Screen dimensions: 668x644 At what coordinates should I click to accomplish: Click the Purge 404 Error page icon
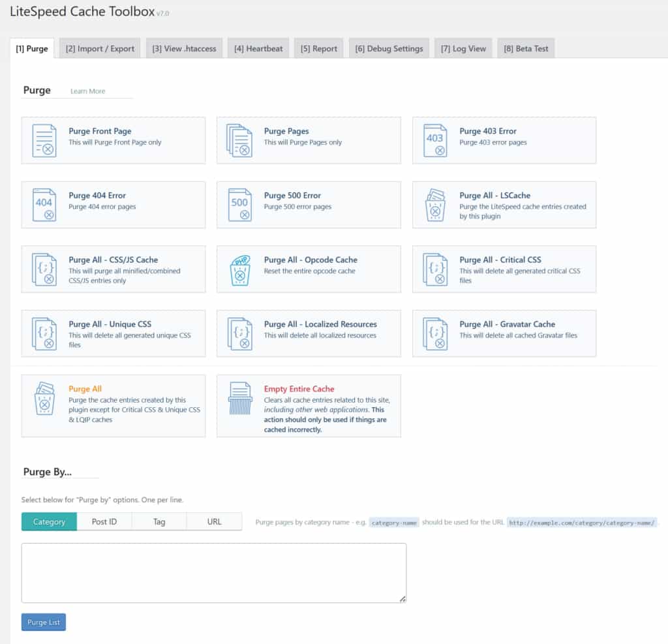44,205
